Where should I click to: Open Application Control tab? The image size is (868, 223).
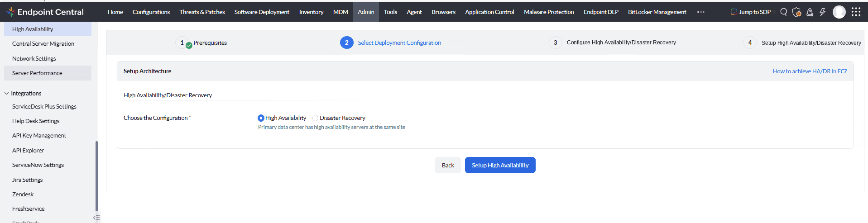(489, 12)
